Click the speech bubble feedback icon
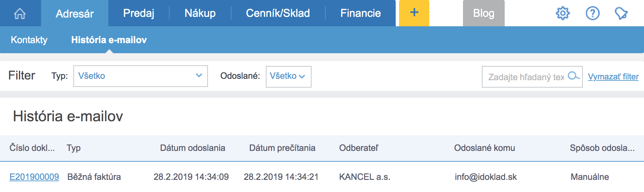Viewport: 644px width, 192px height. (621, 13)
